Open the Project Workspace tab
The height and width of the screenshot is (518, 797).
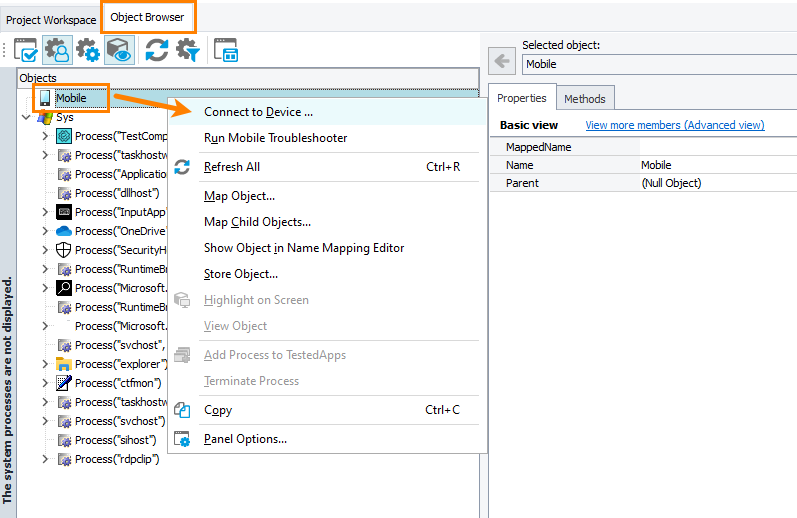pos(51,19)
